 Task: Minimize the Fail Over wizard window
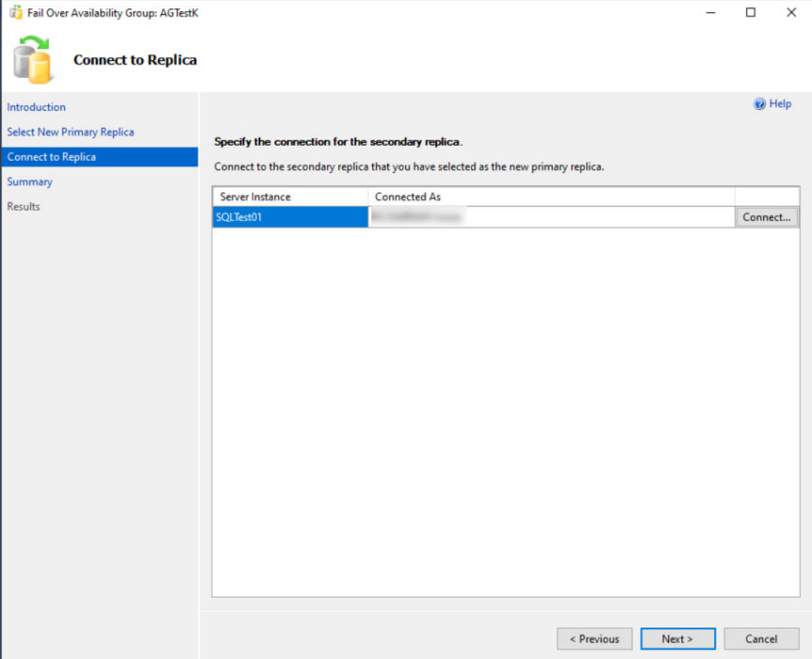[x=710, y=13]
